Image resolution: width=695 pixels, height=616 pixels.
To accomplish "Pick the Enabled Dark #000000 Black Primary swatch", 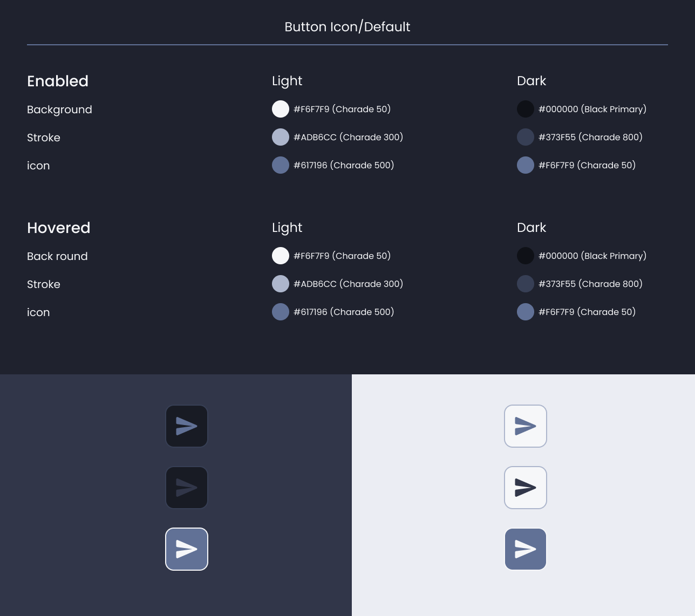I will coord(526,109).
